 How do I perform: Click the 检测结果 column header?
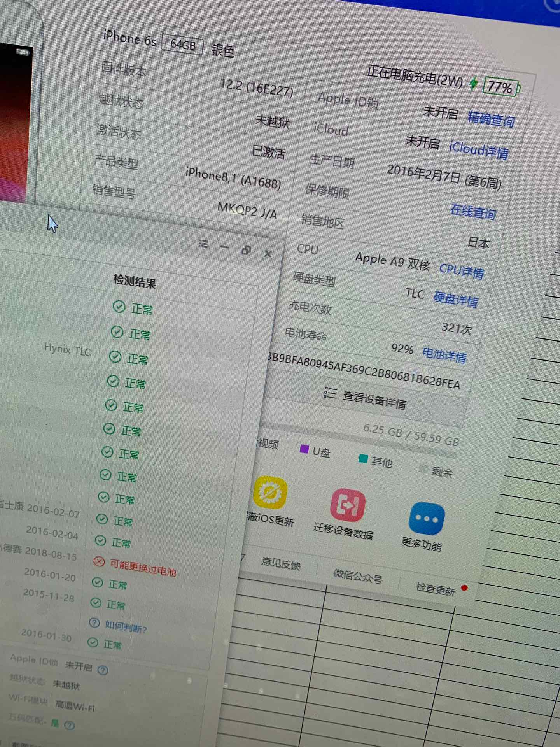tap(135, 281)
